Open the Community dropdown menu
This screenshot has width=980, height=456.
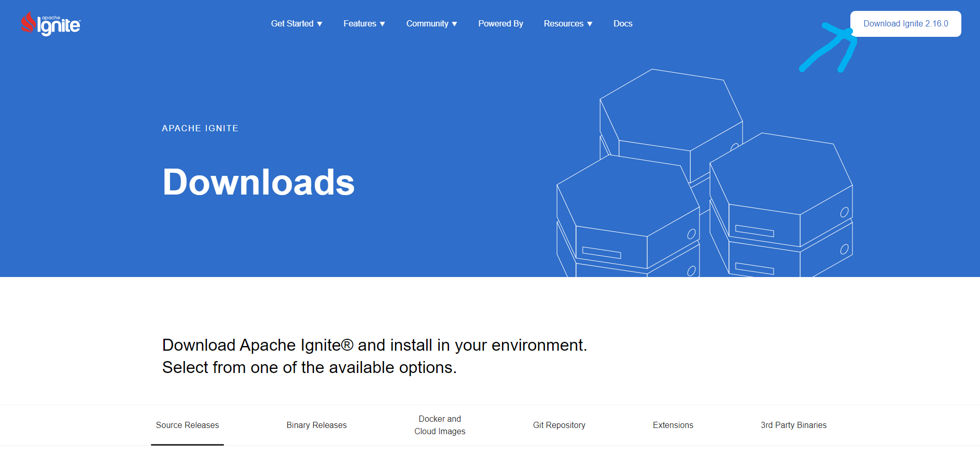pos(431,24)
